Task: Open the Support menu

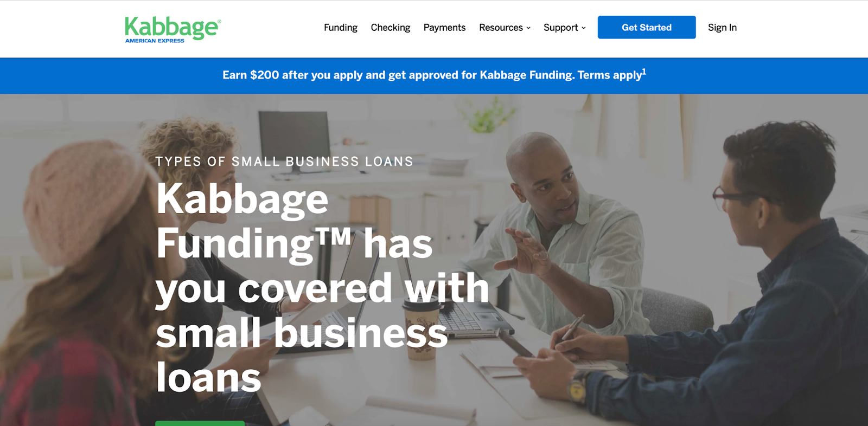Action: tap(565, 28)
